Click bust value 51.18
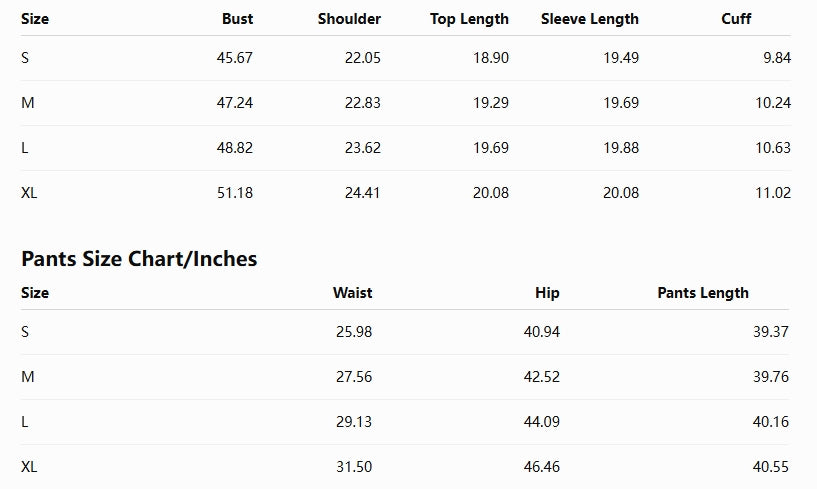The image size is (817, 489). [x=234, y=193]
